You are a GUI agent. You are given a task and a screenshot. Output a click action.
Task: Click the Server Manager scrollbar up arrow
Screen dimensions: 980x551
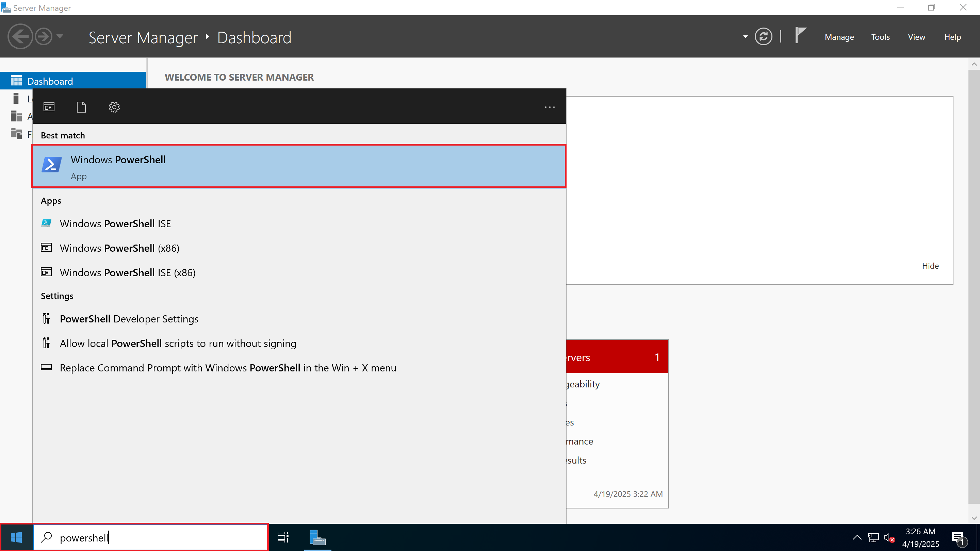click(x=974, y=64)
